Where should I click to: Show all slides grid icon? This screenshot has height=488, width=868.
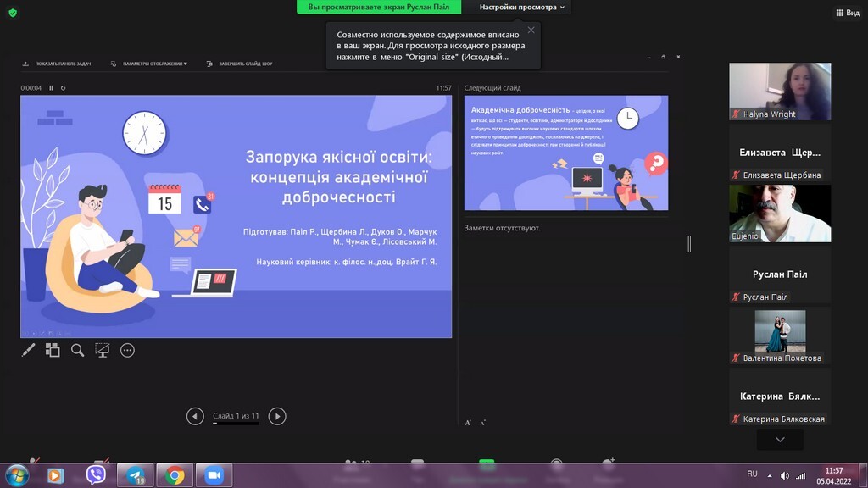[53, 350]
